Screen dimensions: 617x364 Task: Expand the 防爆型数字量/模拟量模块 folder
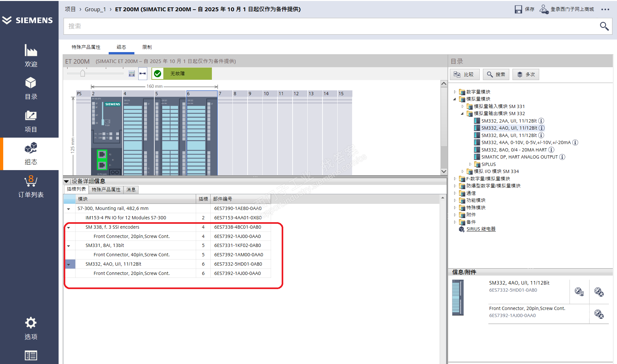455,186
